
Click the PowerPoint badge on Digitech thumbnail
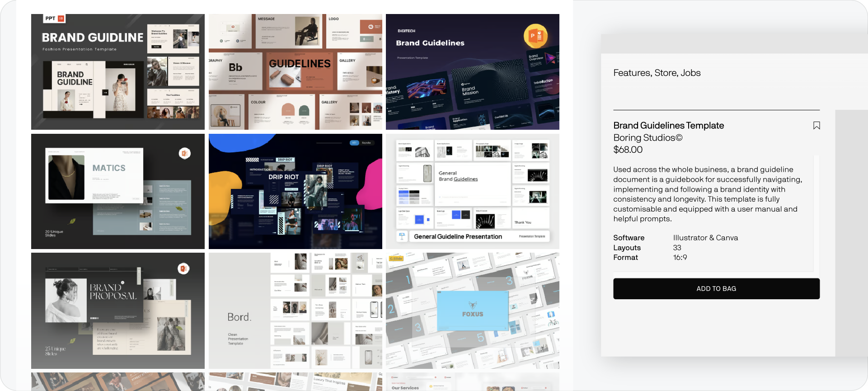(x=536, y=36)
